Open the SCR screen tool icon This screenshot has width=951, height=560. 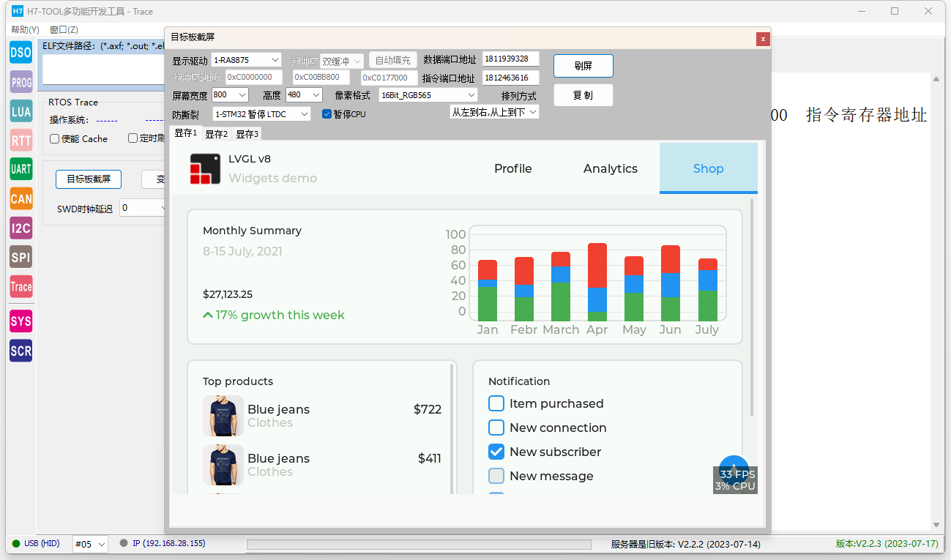click(x=21, y=351)
